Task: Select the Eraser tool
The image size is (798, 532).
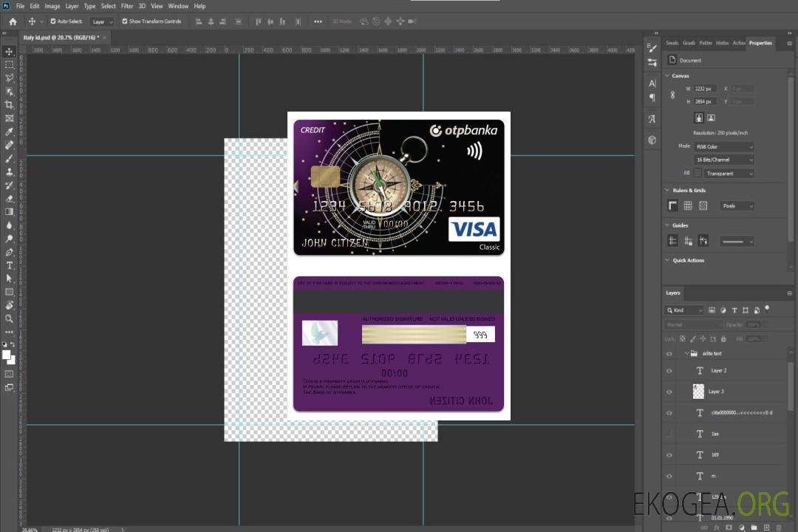Action: 9,199
